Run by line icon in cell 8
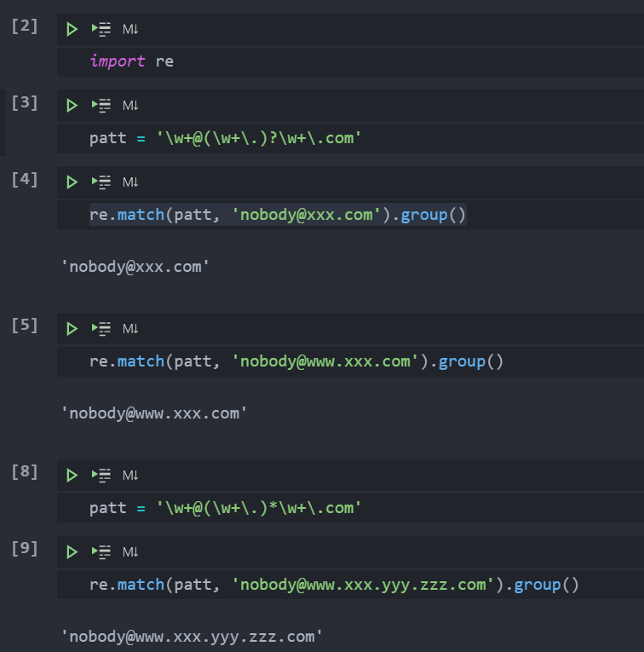644x652 pixels. click(x=101, y=476)
